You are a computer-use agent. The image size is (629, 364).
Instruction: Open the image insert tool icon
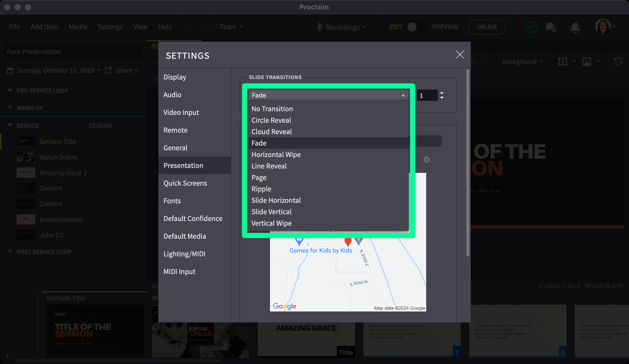[x=587, y=62]
